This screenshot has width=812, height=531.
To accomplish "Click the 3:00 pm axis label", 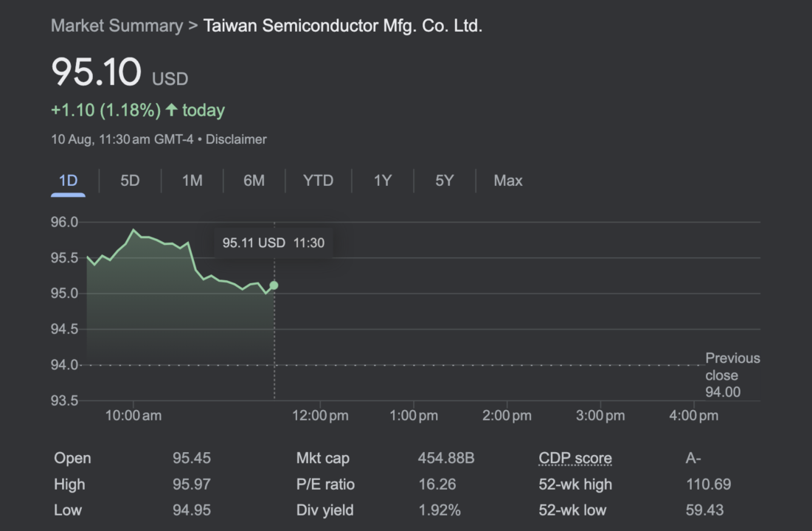I will 600,415.
